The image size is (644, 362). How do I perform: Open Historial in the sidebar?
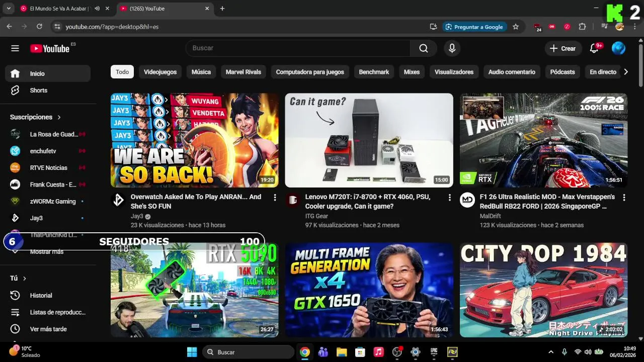pyautogui.click(x=48, y=296)
